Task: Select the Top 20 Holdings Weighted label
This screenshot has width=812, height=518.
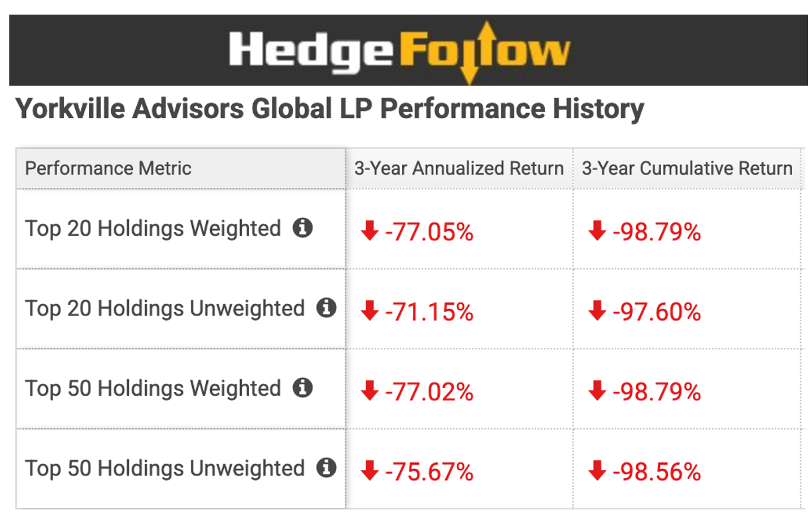Action: (x=153, y=229)
